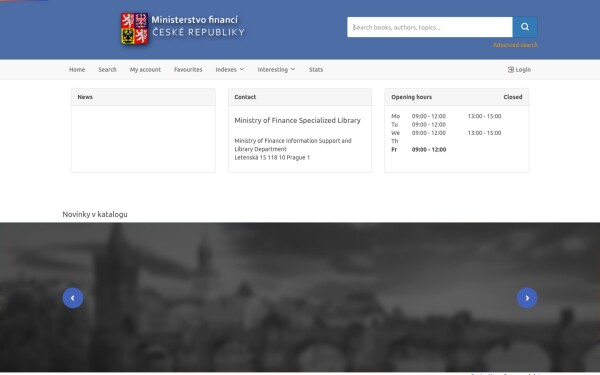The image size is (600, 375).
Task: Click the Ministerstvo financí České republiky title
Action: pyautogui.click(x=198, y=26)
